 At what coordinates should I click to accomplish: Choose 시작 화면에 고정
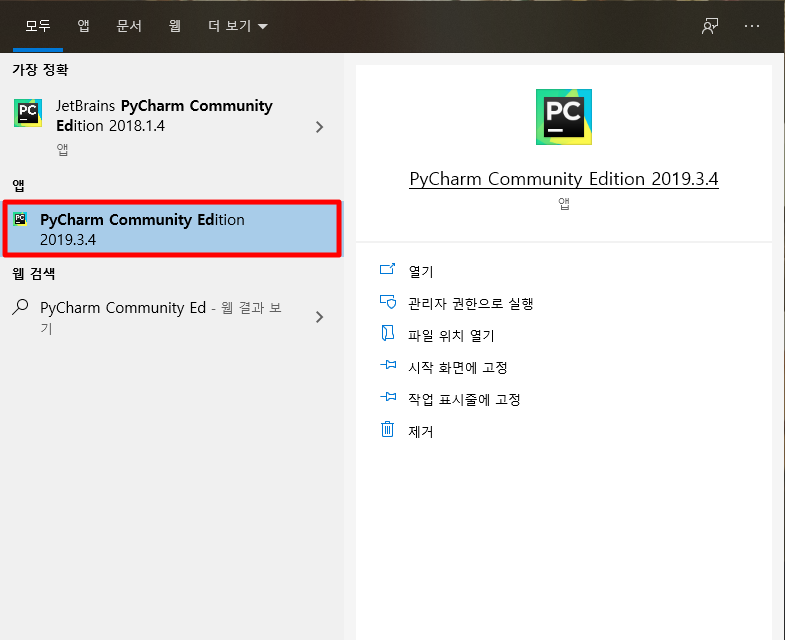pos(458,368)
